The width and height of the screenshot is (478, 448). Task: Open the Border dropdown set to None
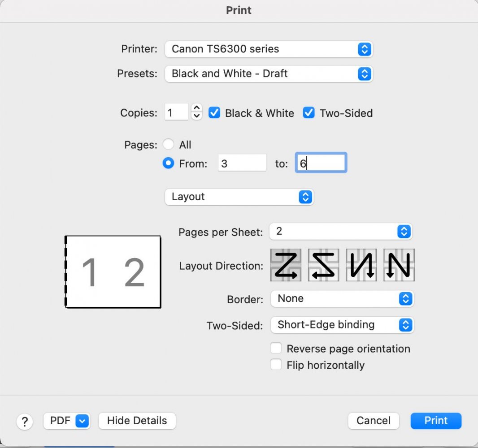coord(342,299)
